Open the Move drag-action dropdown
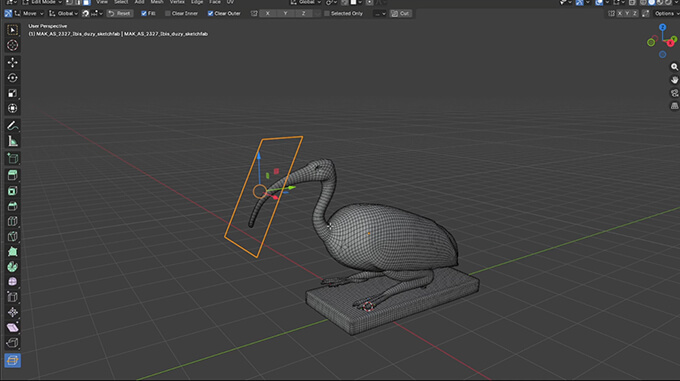680x381 pixels. click(29, 13)
